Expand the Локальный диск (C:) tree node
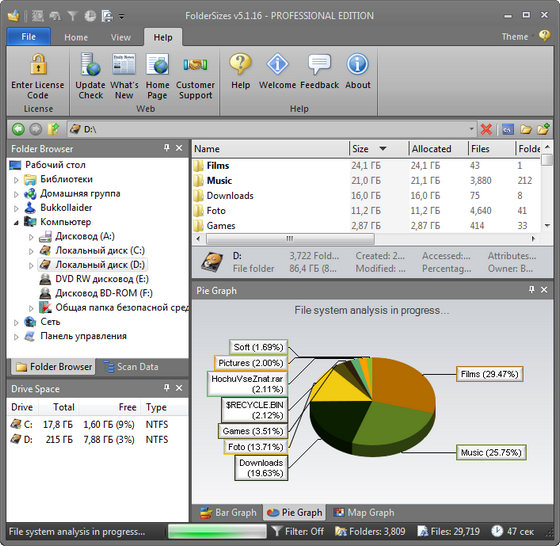Screen dimensions: 560x546 coord(31,251)
